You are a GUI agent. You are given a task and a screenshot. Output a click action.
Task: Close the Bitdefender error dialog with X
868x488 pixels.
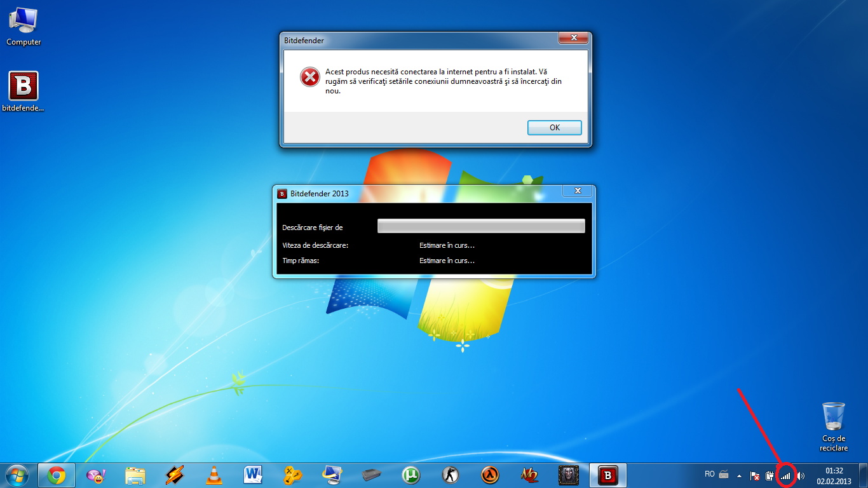pyautogui.click(x=573, y=39)
